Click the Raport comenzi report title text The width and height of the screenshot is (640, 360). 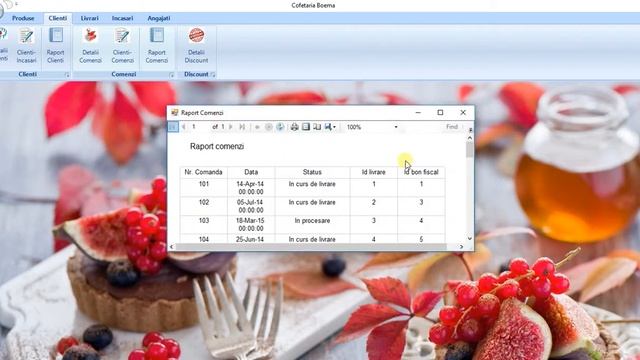pyautogui.click(x=217, y=146)
